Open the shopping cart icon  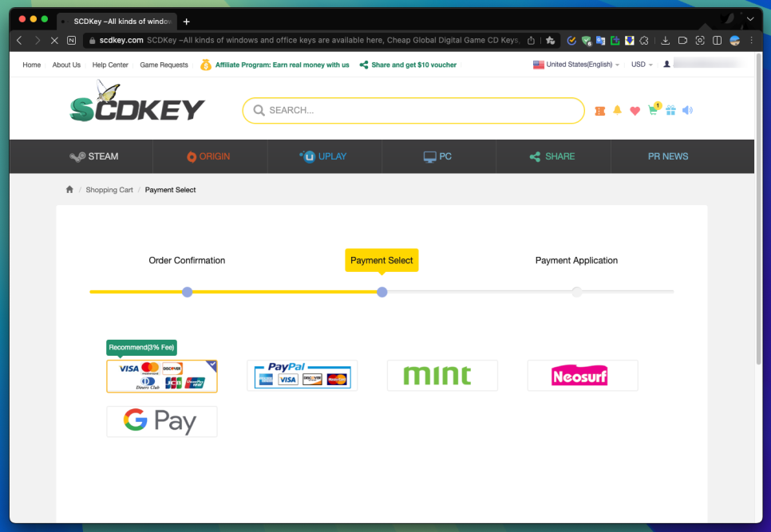[654, 109]
